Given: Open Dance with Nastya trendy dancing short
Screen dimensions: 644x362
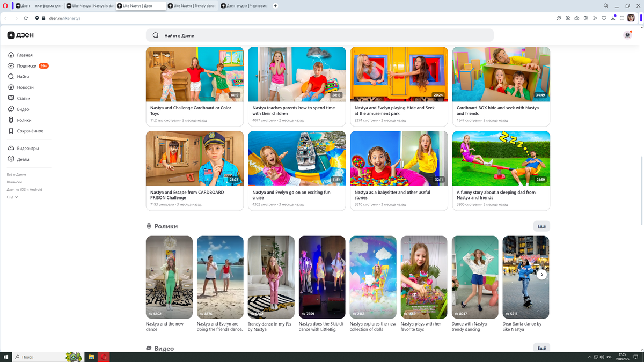Looking at the screenshot, I should (475, 277).
